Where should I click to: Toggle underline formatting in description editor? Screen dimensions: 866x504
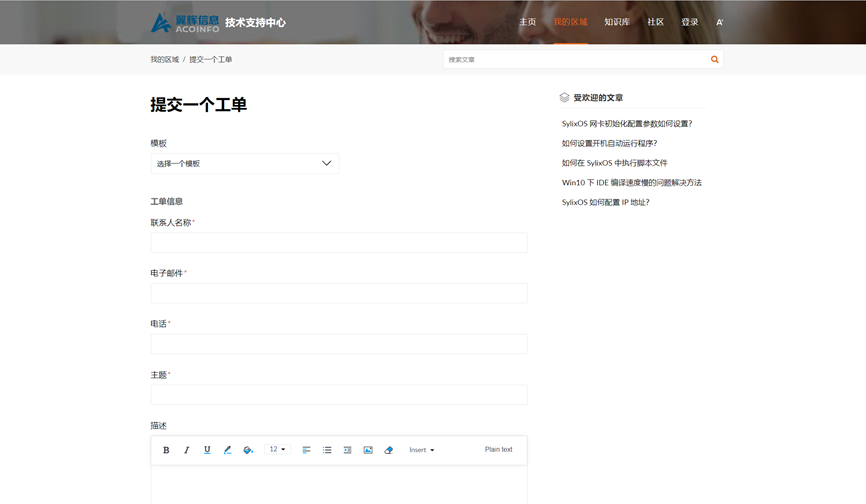click(x=207, y=450)
